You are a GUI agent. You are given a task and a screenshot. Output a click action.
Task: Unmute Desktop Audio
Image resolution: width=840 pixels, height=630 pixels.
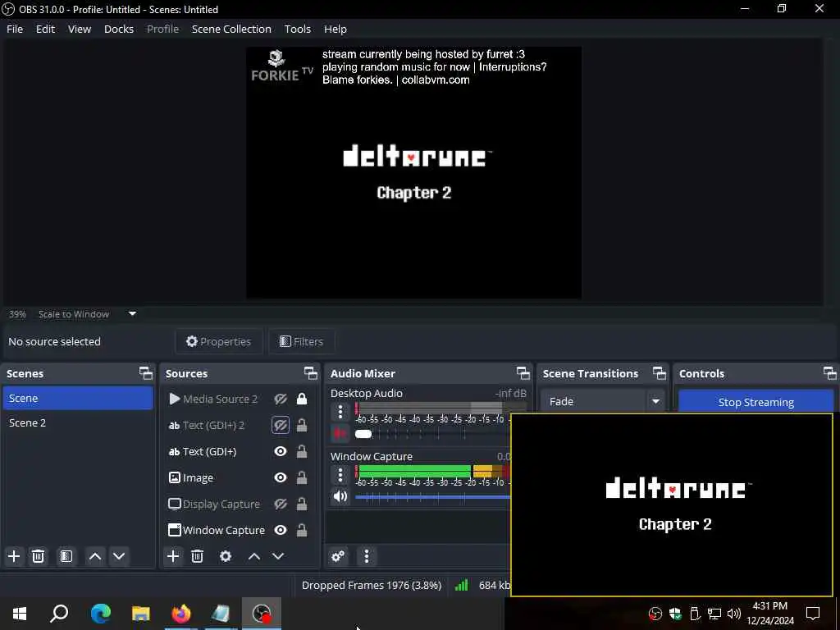pyautogui.click(x=340, y=433)
